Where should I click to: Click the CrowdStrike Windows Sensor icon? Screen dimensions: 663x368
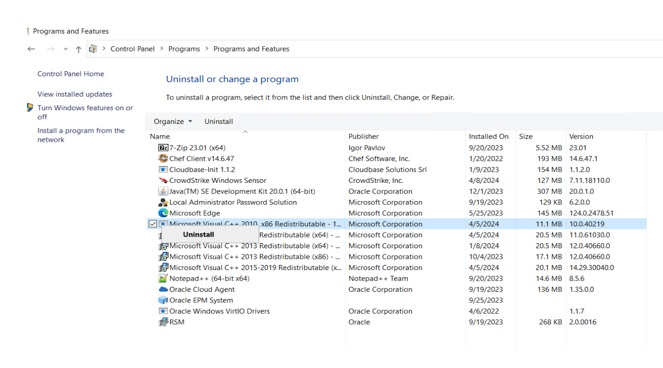tap(163, 181)
